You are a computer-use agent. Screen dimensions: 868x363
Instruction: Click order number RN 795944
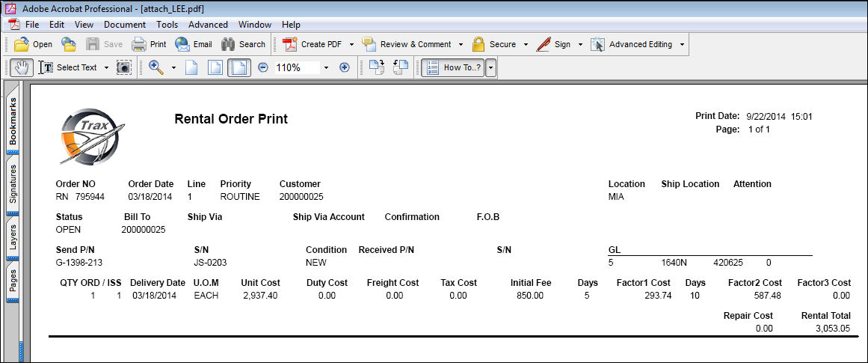click(x=80, y=197)
